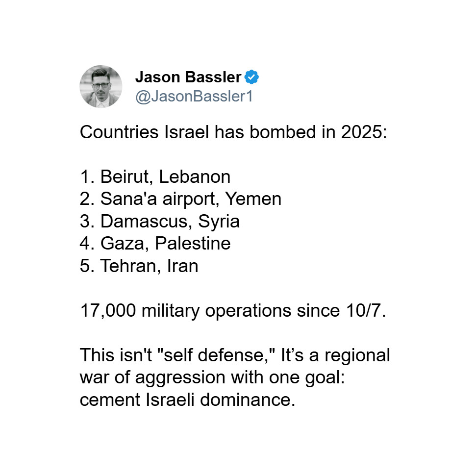Select the '3. Damascus, Syria' list line
476x476 pixels.
(x=160, y=221)
